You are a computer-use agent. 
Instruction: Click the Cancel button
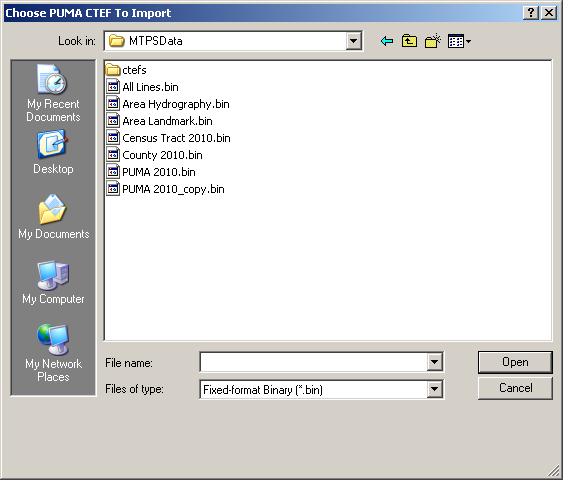pos(515,388)
